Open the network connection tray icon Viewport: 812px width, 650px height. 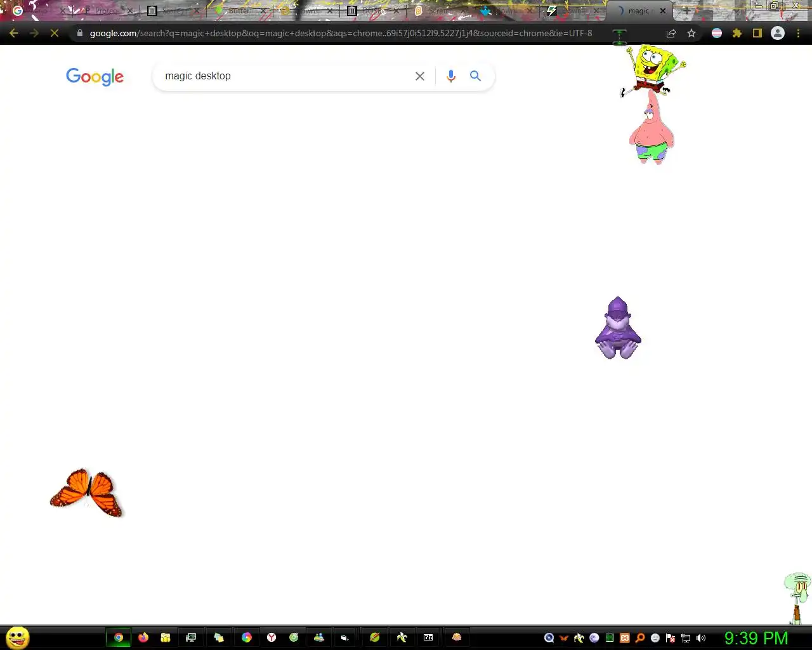686,638
